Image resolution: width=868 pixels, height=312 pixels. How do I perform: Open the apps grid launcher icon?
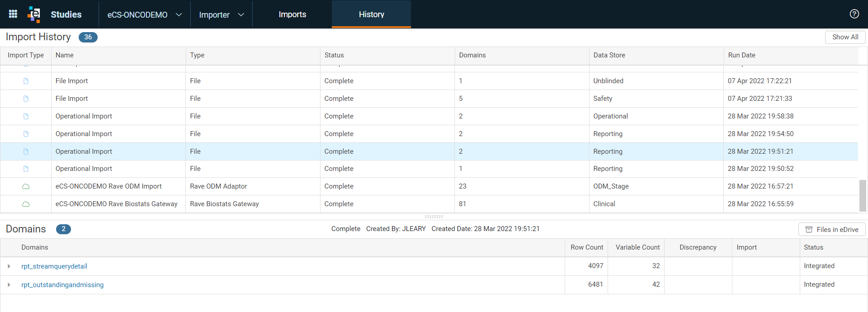(13, 14)
